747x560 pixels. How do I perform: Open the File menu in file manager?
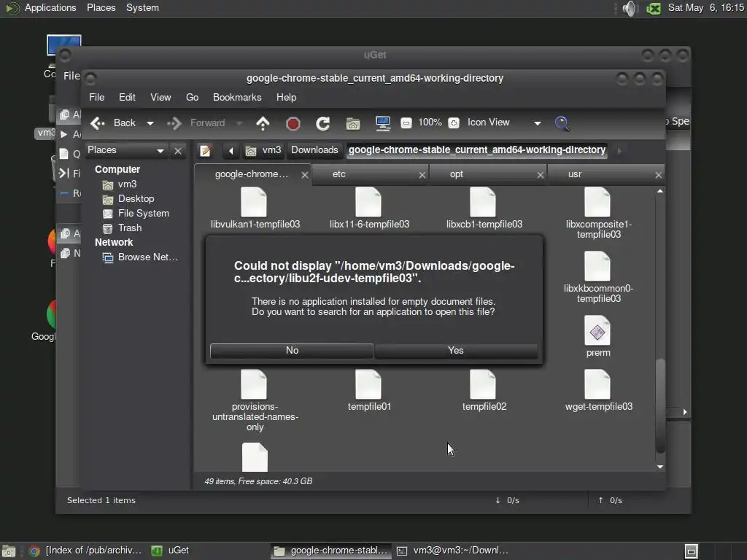97,97
